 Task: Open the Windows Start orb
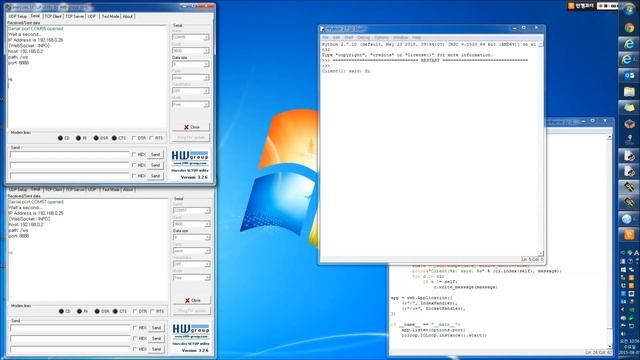[x=629, y=10]
